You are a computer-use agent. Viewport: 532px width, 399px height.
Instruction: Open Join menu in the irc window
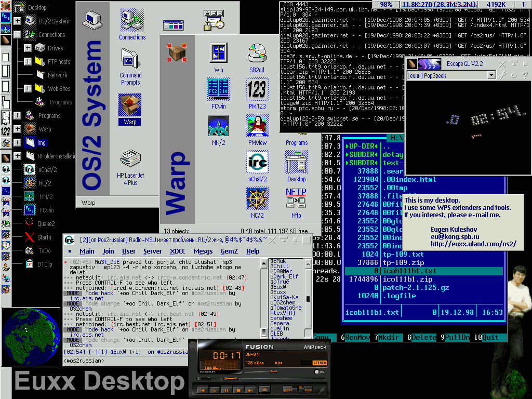108,251
